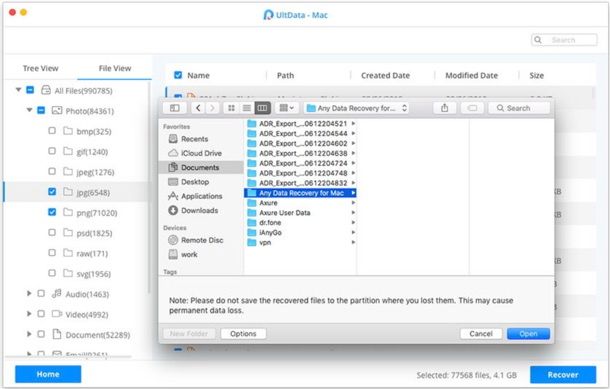Check the Audio(1463) checkbox
The width and height of the screenshot is (610, 389).
tap(41, 293)
